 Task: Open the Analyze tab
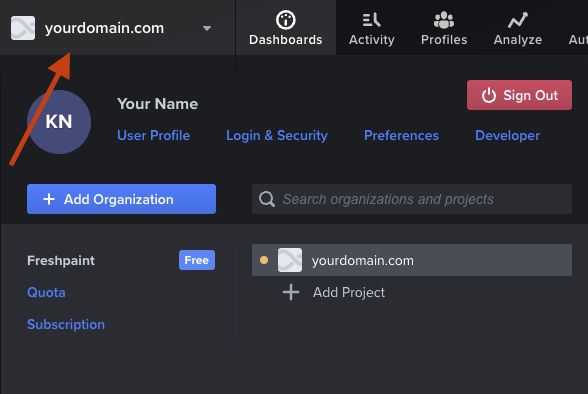[x=518, y=28]
